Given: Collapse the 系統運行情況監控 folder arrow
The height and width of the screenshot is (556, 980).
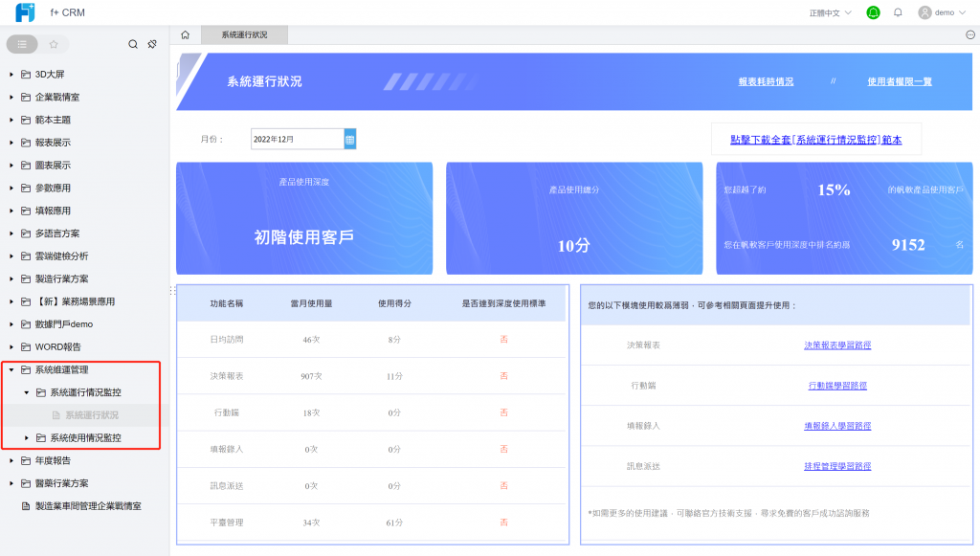Looking at the screenshot, I should pyautogui.click(x=26, y=392).
